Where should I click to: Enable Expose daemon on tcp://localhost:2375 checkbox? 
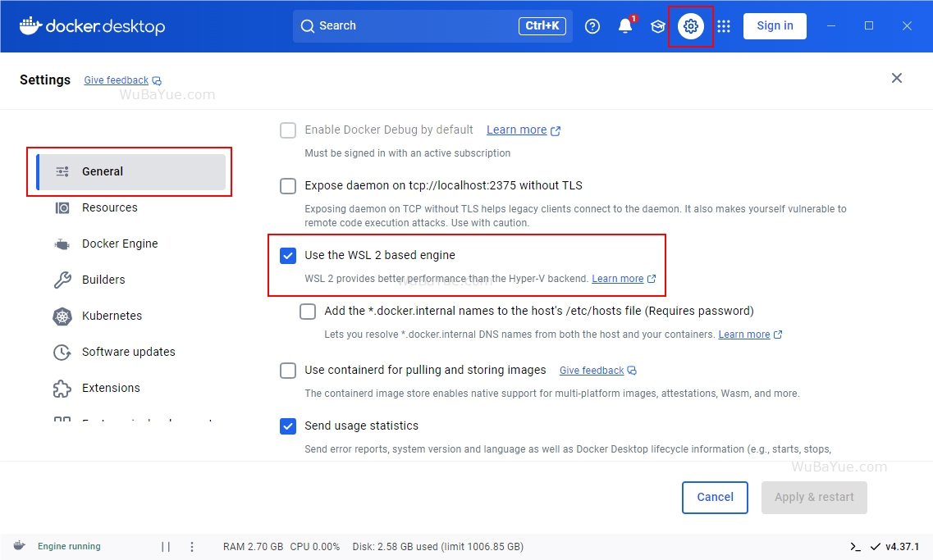pos(288,186)
